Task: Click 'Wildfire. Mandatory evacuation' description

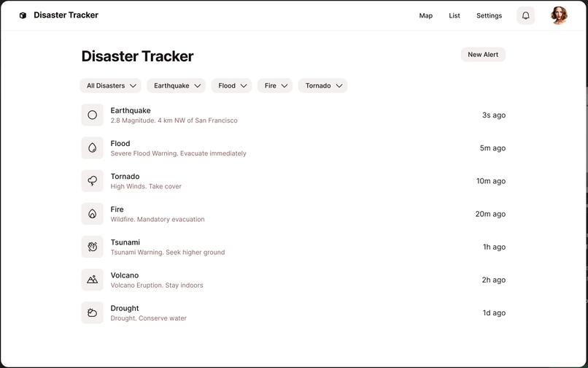Action: point(158,219)
